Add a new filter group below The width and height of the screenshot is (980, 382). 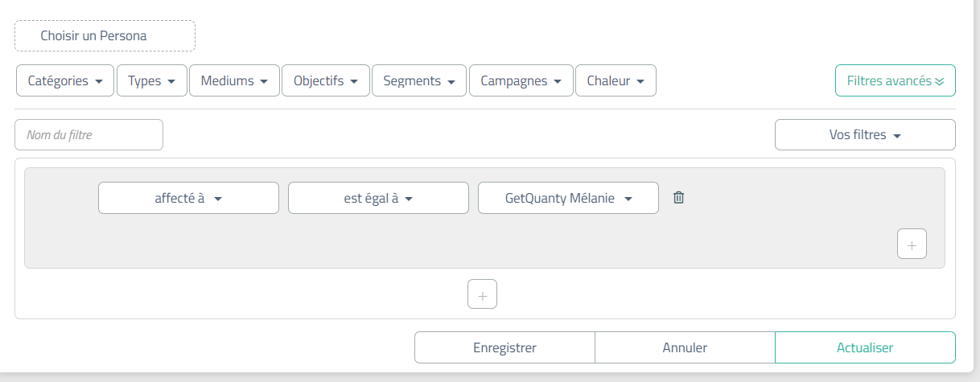tap(483, 294)
